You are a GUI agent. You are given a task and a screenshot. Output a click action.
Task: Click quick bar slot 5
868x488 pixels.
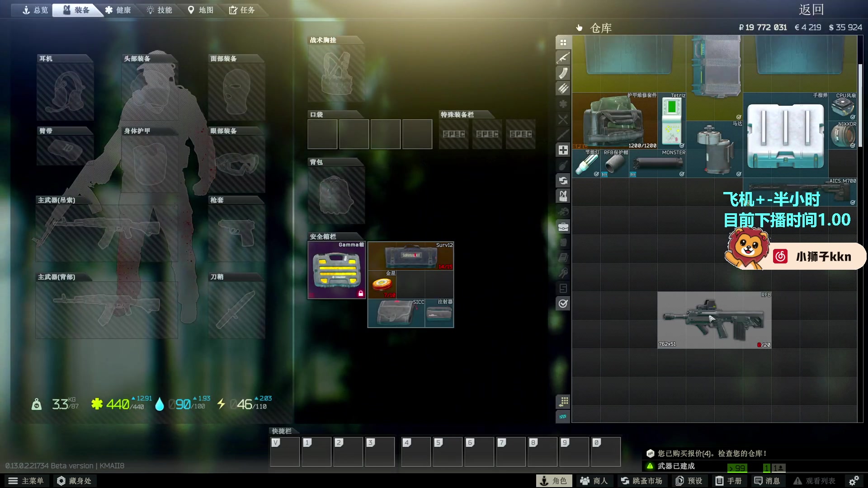coord(448,451)
